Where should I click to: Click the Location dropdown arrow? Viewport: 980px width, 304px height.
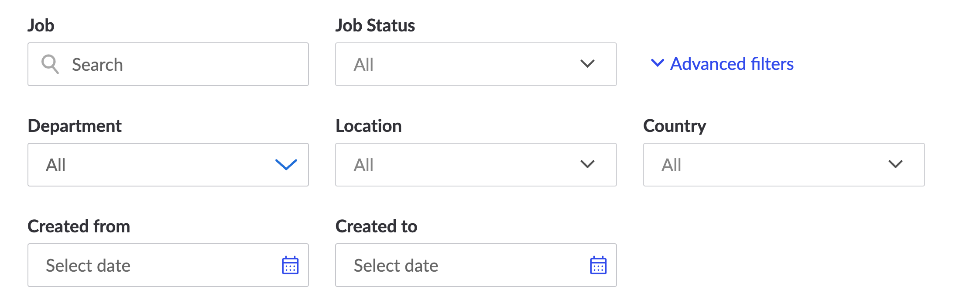tap(587, 165)
